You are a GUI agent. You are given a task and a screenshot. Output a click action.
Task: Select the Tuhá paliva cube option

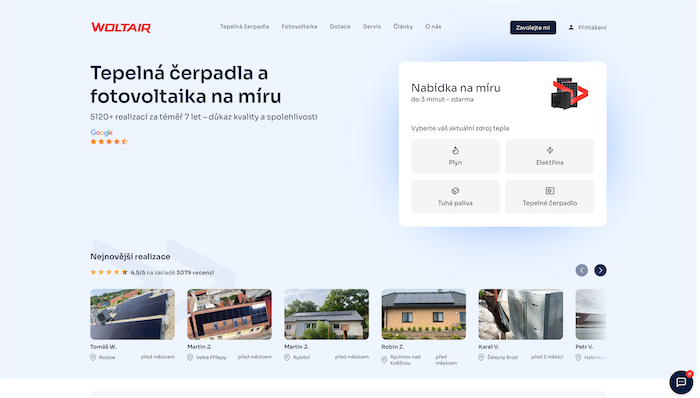(x=455, y=197)
